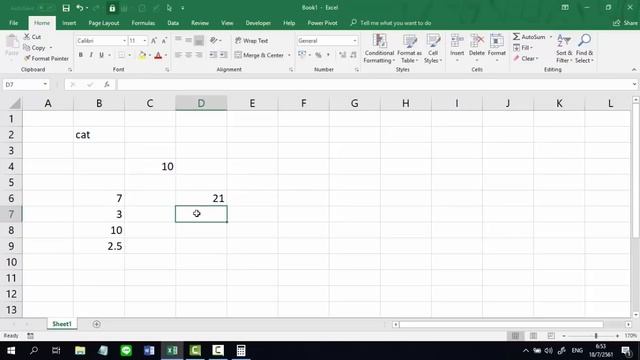Screen dimensions: 640x360
Task: Click Decrease Decimal icon
Action: click(x=353, y=55)
